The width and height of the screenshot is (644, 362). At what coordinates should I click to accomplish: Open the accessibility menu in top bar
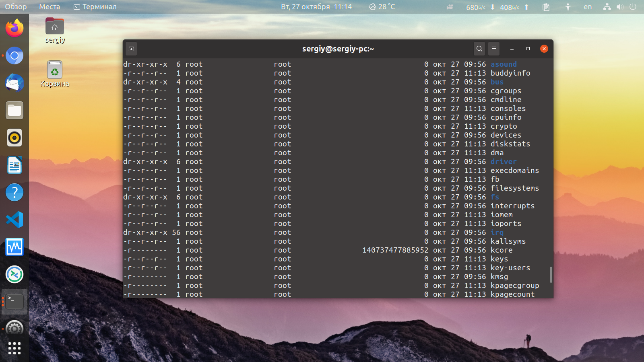click(x=568, y=7)
